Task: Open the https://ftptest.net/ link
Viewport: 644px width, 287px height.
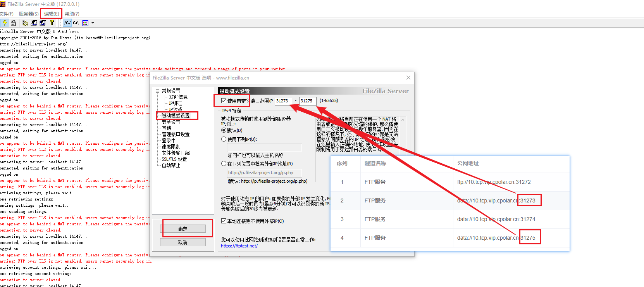Action: [239, 246]
